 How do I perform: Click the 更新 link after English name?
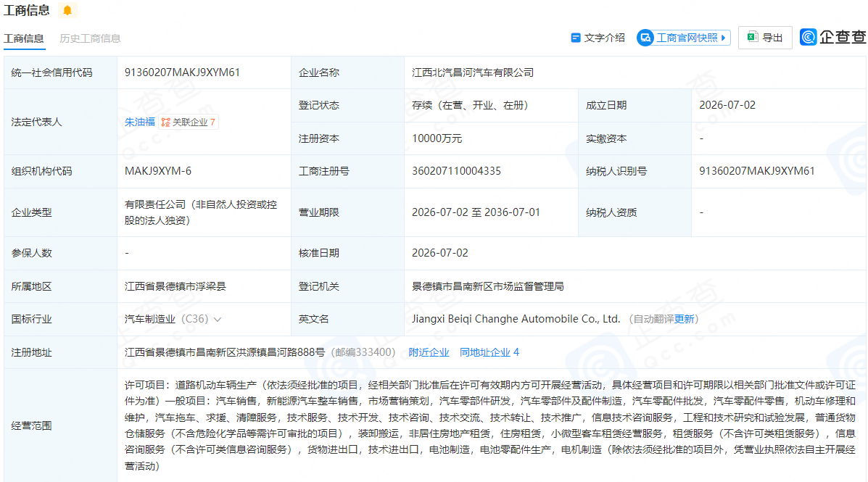685,320
